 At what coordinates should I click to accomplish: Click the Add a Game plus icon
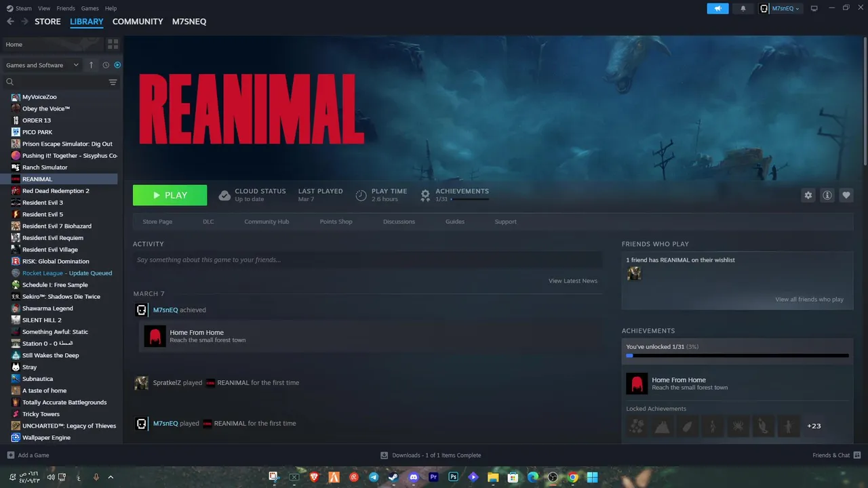10,455
